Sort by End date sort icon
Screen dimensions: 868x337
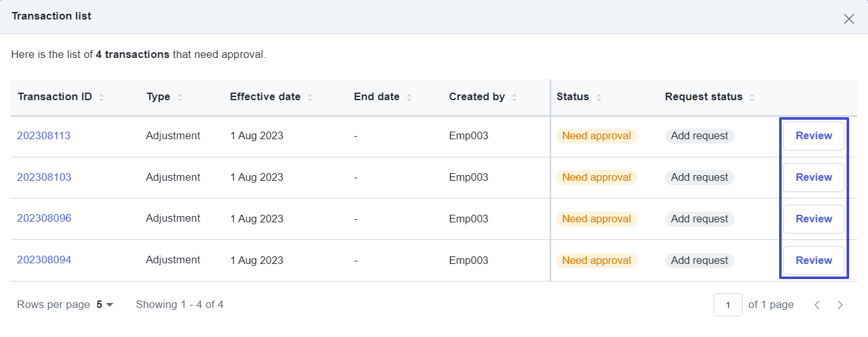tap(409, 98)
